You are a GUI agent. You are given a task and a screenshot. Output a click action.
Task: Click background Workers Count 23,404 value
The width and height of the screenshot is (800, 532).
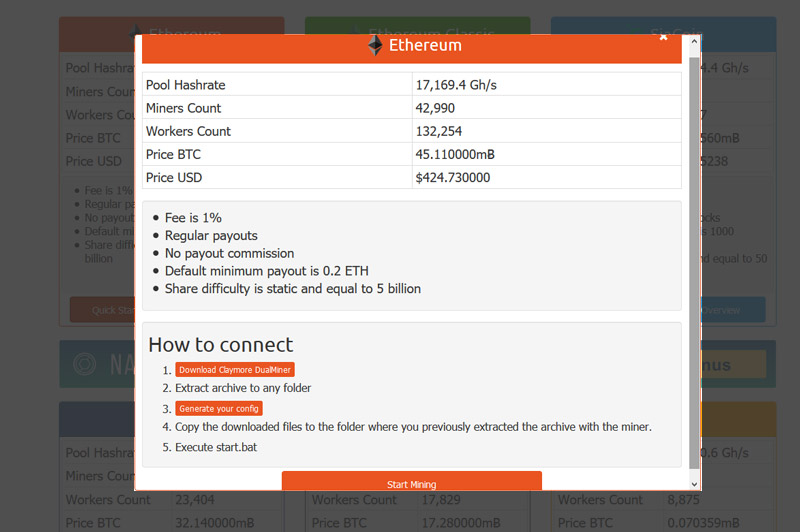point(195,499)
